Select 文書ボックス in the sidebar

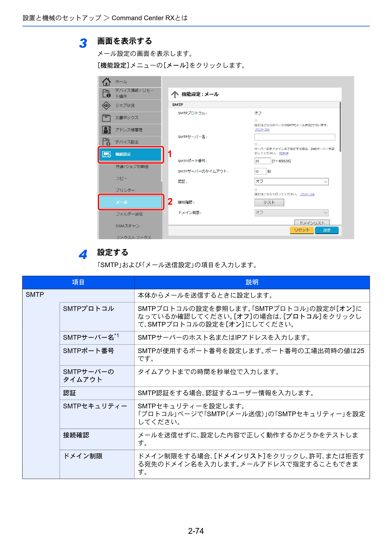(130, 118)
